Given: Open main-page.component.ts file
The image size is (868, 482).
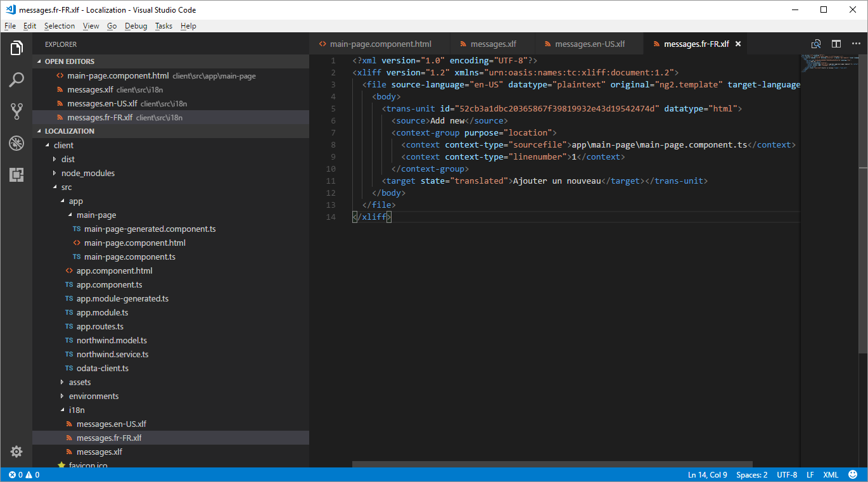Looking at the screenshot, I should coord(170,257).
